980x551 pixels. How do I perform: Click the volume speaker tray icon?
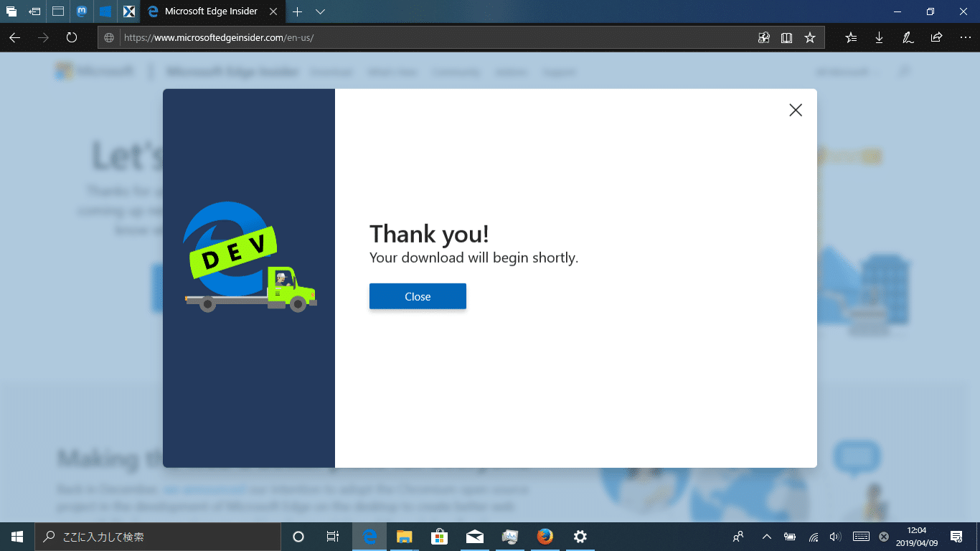point(835,537)
